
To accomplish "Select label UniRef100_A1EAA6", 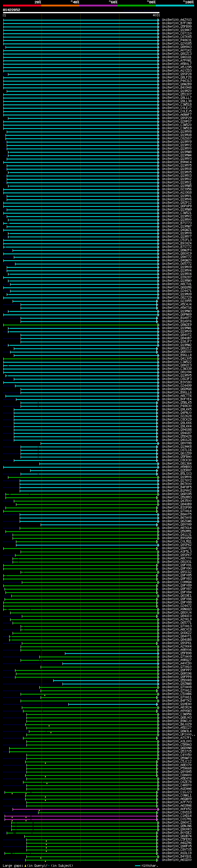I will pyautogui.click(x=176, y=789).
